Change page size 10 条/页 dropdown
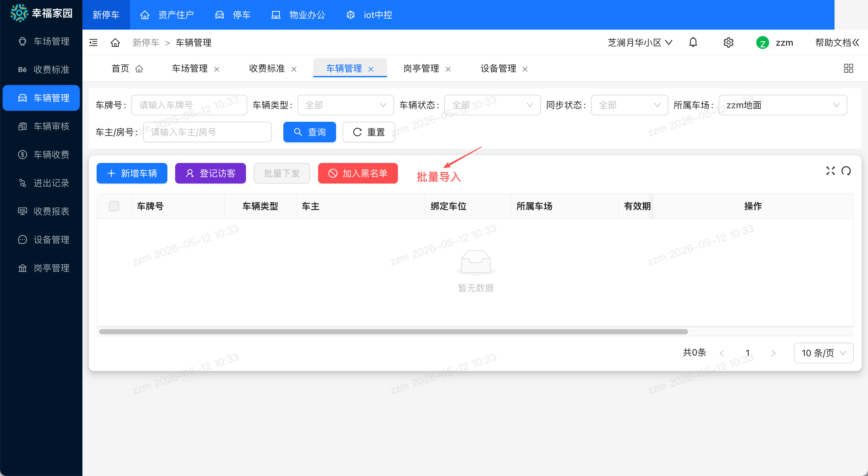This screenshot has width=868, height=476. pyautogui.click(x=824, y=353)
